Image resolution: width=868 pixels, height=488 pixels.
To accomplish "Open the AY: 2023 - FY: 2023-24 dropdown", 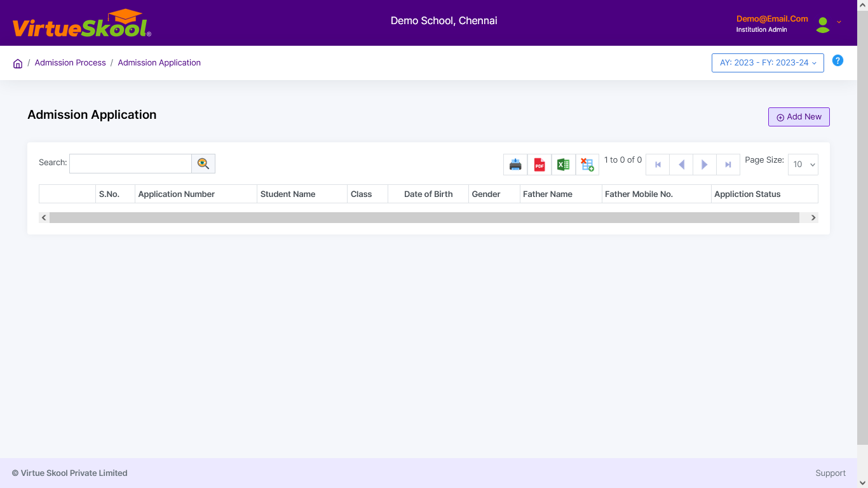I will click(768, 63).
